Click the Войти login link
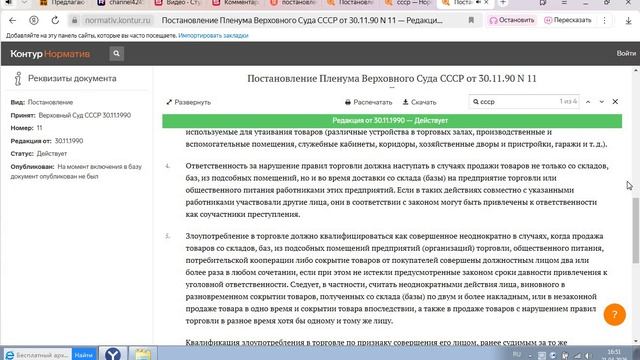Image resolution: width=640 pixels, height=360 pixels. (626, 53)
